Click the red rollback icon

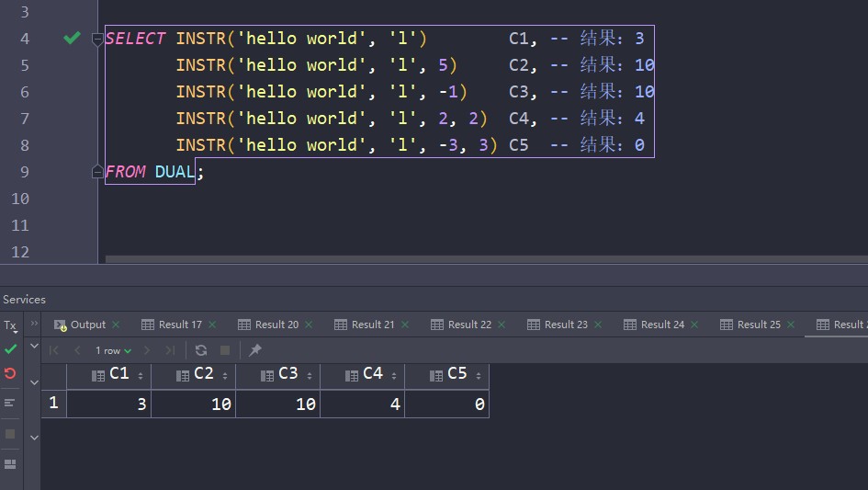[x=10, y=373]
